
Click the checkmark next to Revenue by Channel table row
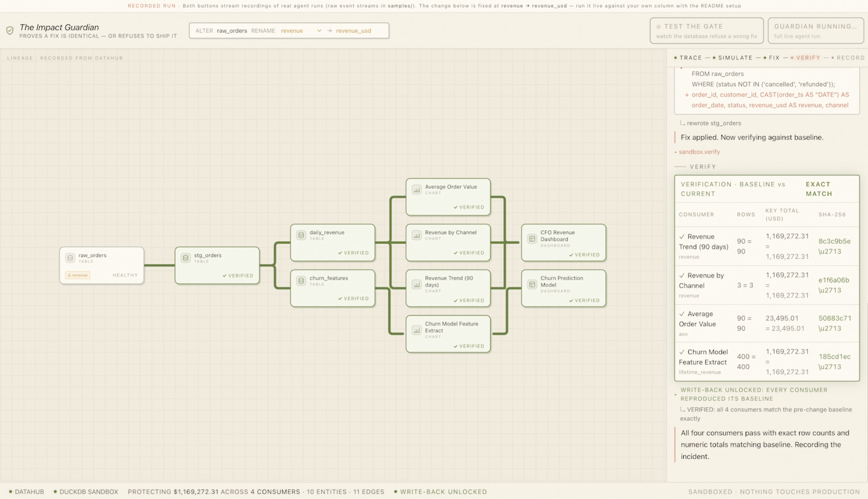[x=682, y=275]
